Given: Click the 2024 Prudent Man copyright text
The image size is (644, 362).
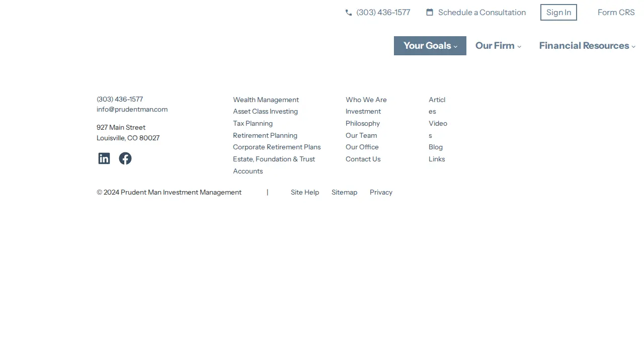Looking at the screenshot, I should (x=169, y=192).
